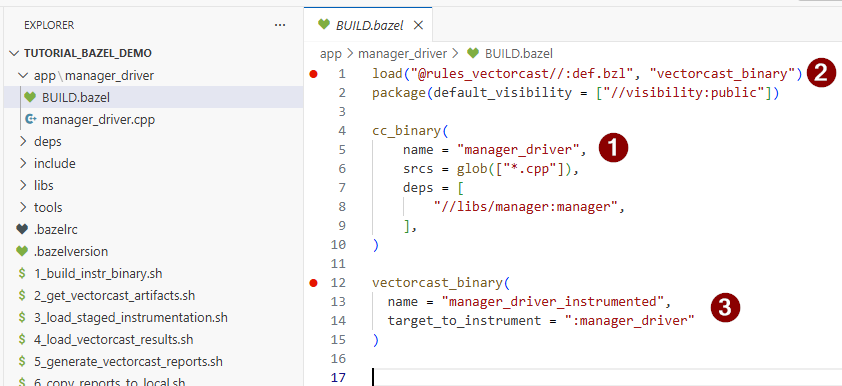
Task: Open the Explorer more actions ellipsis
Action: [280, 25]
